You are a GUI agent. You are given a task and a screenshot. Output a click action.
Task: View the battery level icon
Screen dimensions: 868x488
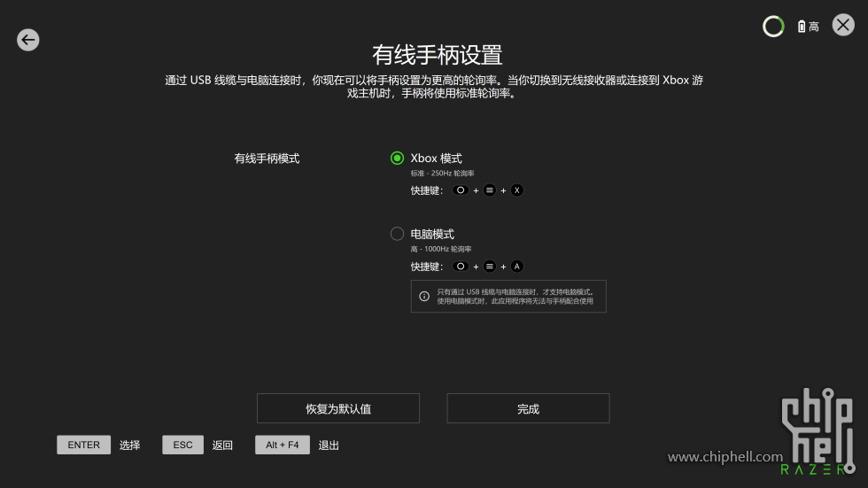coord(802,27)
